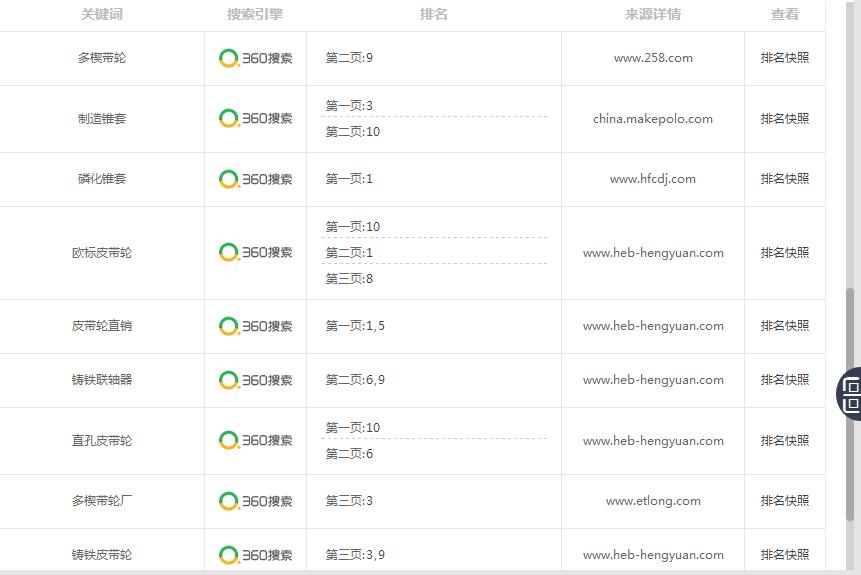Image resolution: width=861 pixels, height=575 pixels.
Task: Click source china.makepolo.com
Action: pos(653,118)
